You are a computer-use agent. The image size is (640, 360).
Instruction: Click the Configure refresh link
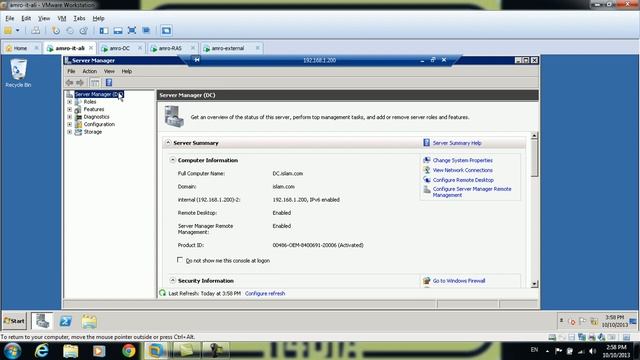tap(265, 293)
